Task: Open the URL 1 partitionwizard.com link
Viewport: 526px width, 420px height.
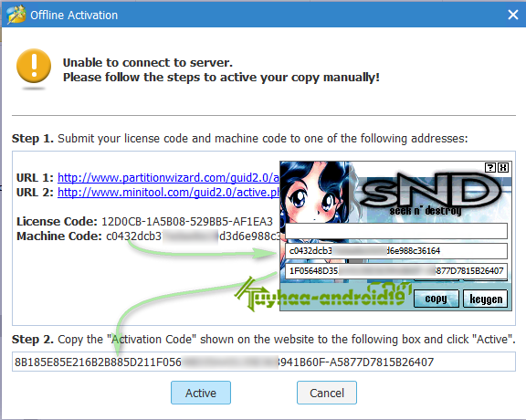Action: point(168,177)
